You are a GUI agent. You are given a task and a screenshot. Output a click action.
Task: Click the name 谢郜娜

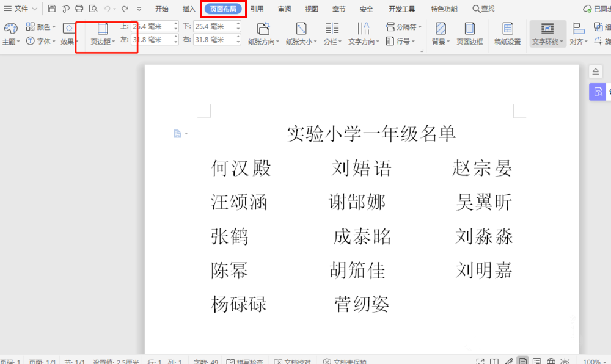357,202
